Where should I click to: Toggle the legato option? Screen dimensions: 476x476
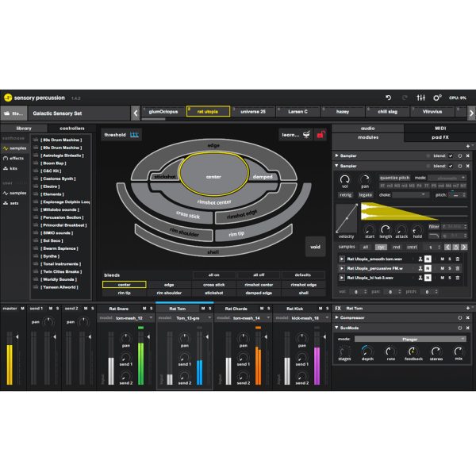pyautogui.click(x=365, y=195)
